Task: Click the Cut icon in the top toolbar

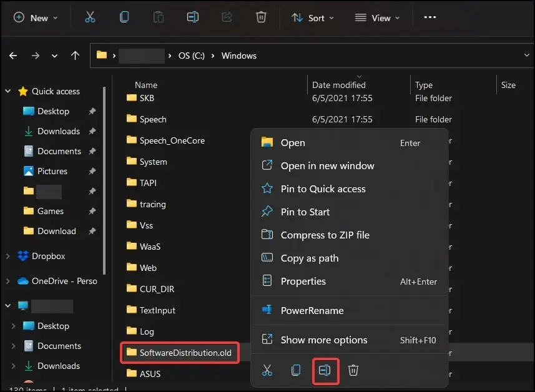Action: point(90,17)
